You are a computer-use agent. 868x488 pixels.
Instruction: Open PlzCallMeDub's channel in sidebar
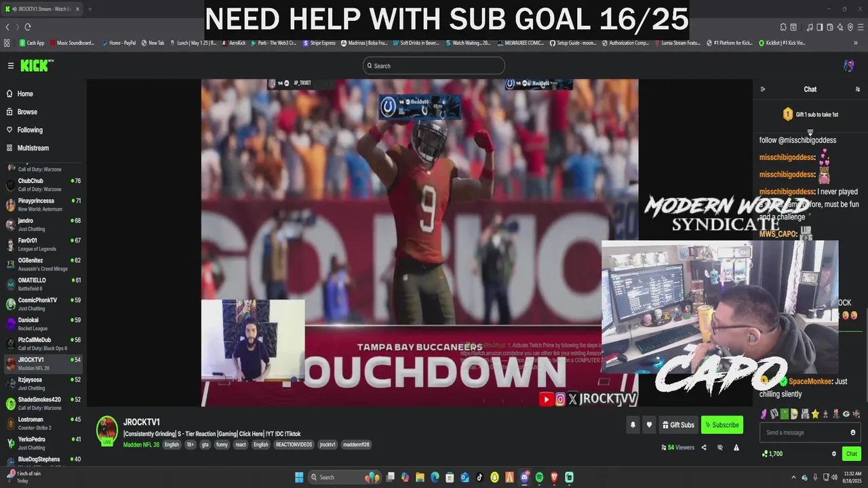(x=43, y=344)
